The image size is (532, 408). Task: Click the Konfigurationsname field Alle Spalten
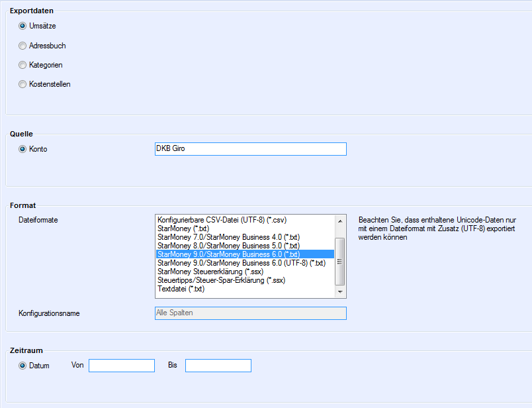click(250, 313)
